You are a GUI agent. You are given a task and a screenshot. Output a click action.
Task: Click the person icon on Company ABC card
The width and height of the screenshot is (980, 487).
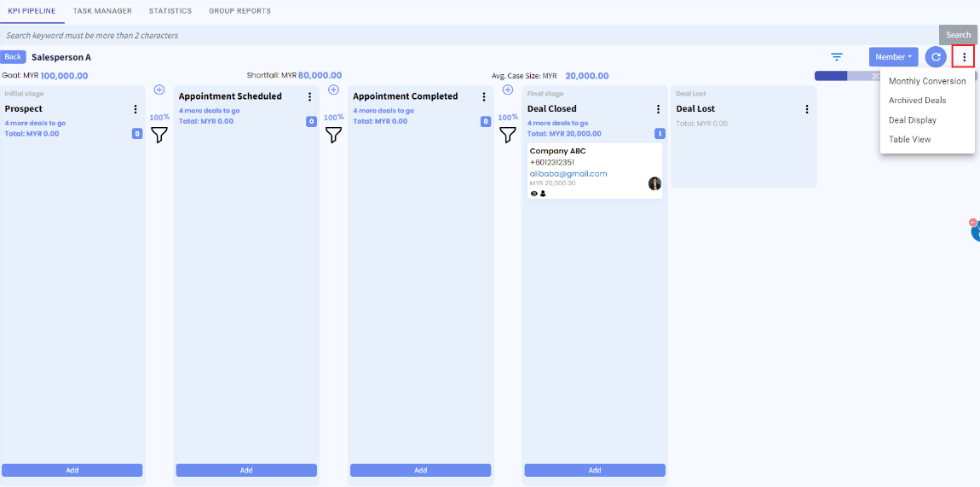(x=543, y=194)
